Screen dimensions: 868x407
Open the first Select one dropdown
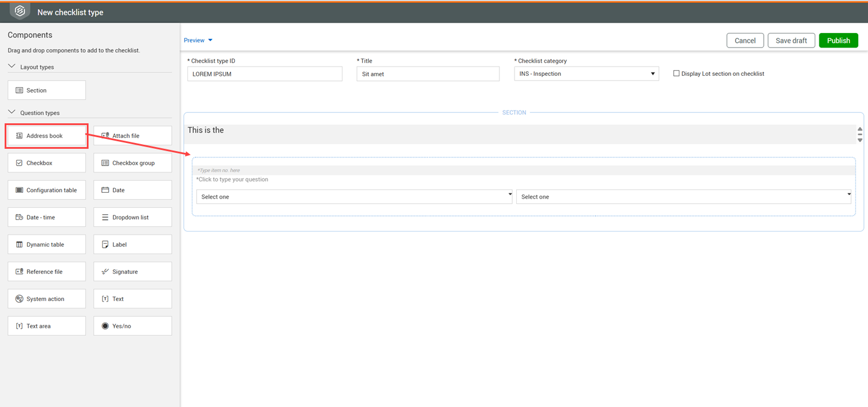(x=354, y=197)
